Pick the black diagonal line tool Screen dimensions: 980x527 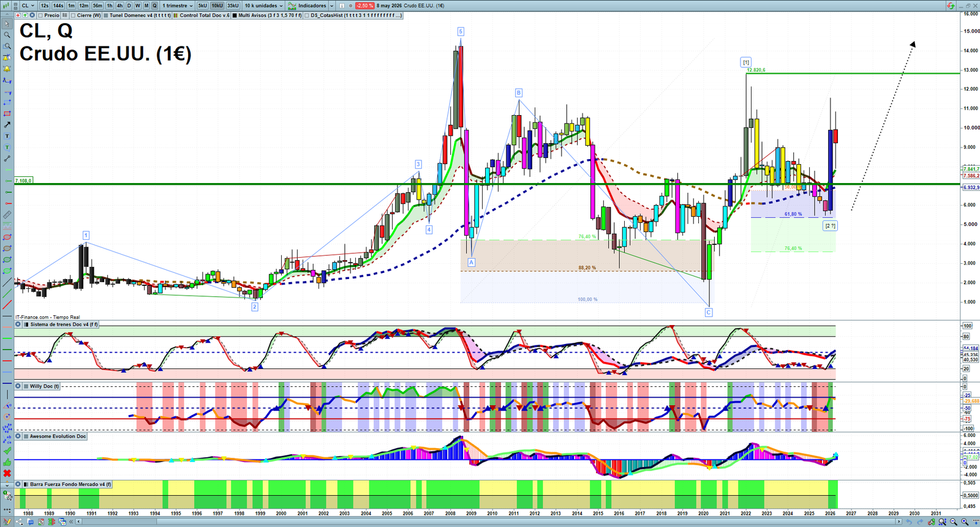click(x=7, y=282)
